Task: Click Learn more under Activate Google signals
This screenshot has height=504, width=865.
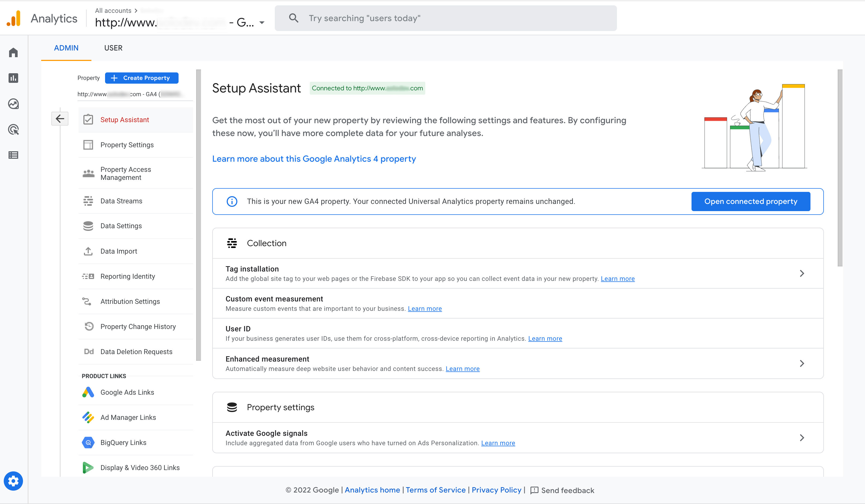Action: click(x=498, y=443)
